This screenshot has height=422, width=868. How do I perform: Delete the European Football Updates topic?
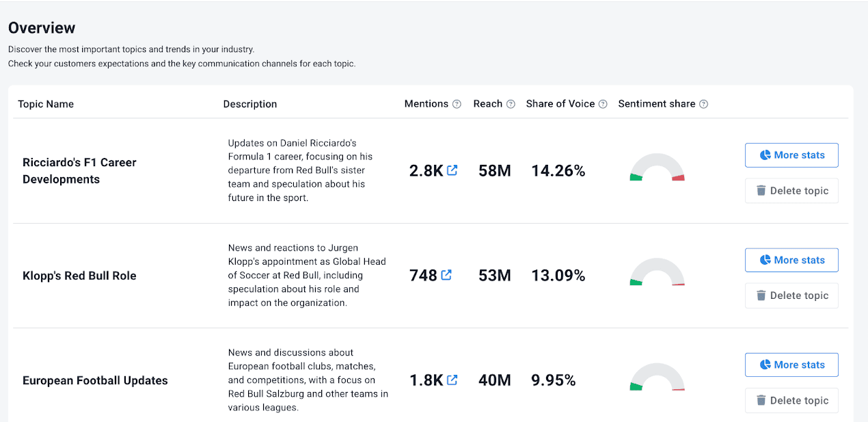pos(791,400)
